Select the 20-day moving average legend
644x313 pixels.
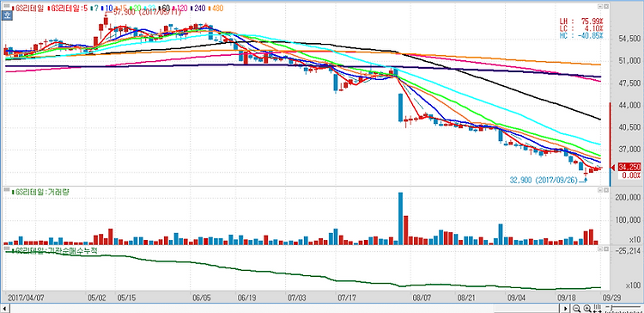(136, 9)
